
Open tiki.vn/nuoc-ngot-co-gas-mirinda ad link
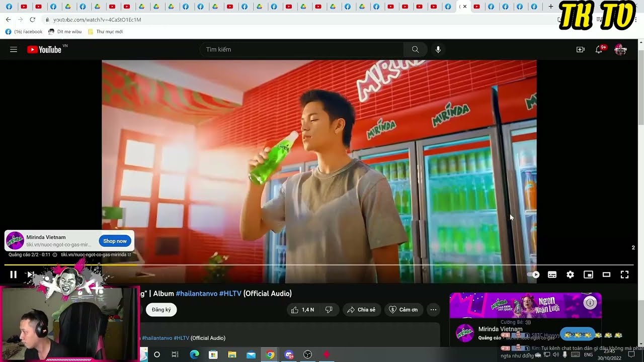(96, 255)
